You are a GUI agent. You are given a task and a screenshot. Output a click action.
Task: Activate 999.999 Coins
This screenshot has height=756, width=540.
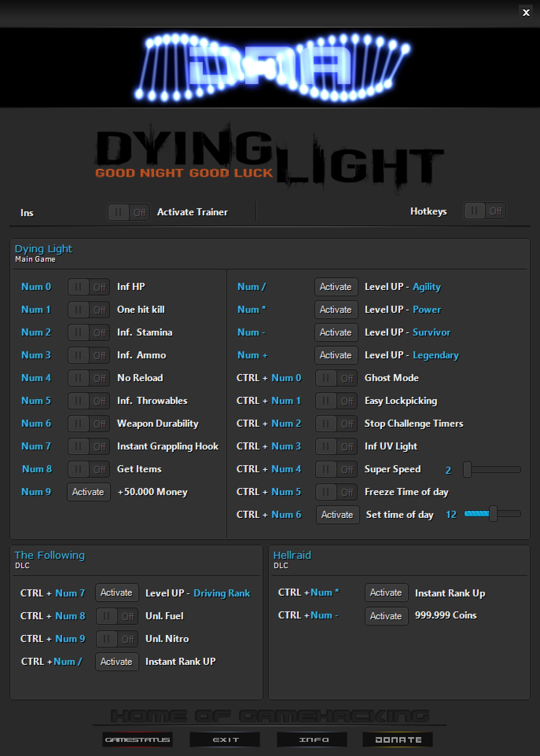point(386,616)
